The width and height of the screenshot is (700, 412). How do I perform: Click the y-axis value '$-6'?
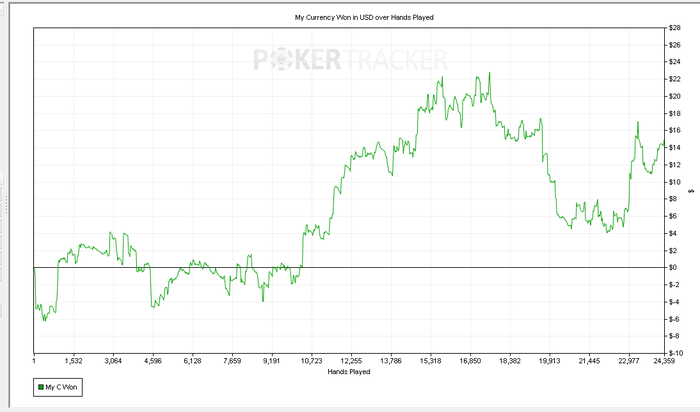click(x=674, y=319)
